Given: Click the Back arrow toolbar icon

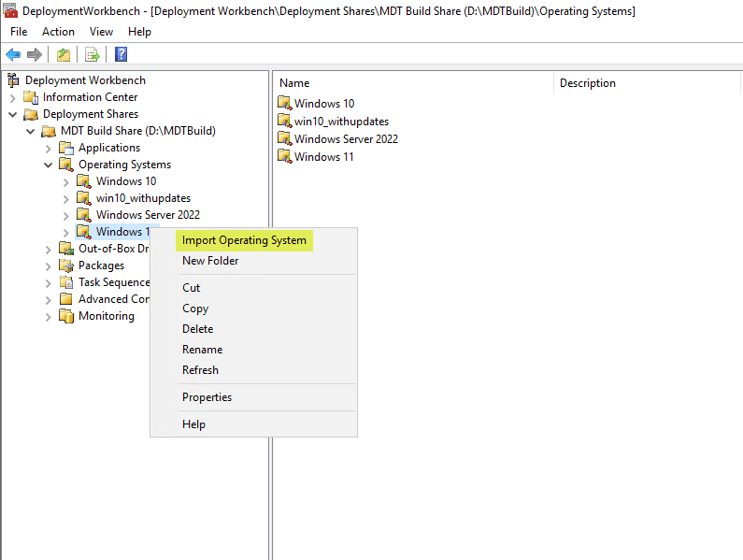Looking at the screenshot, I should click(13, 54).
